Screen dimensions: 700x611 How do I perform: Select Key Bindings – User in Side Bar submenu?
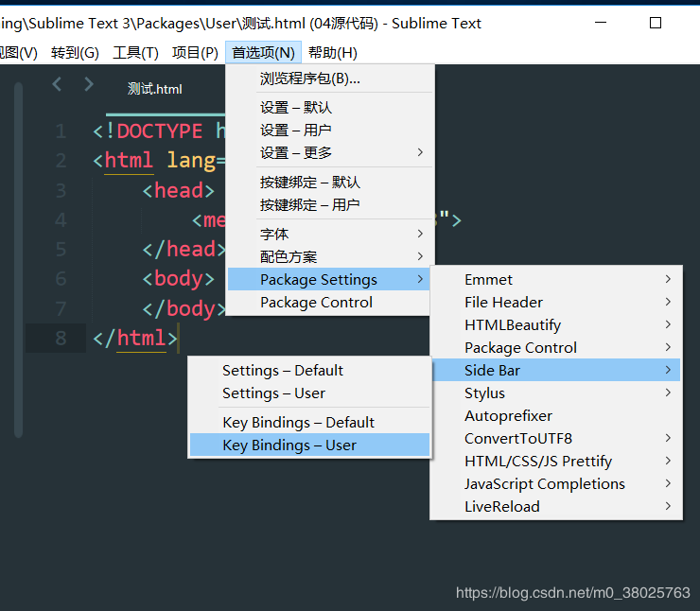309,445
